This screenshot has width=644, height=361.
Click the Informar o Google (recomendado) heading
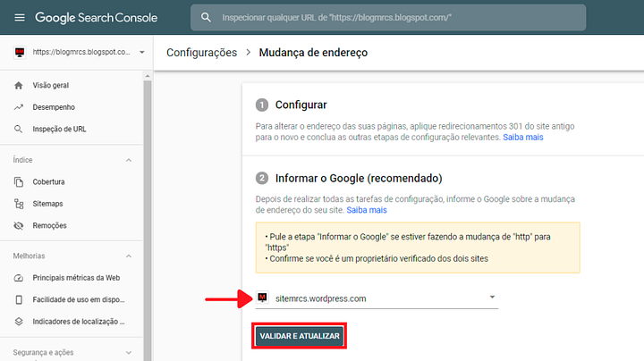click(359, 179)
